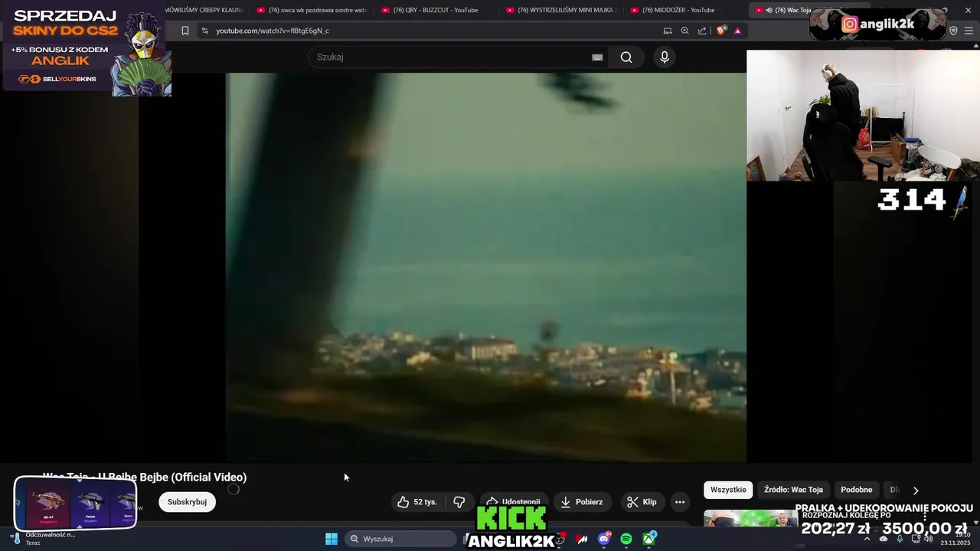
Task: Open the Brave Shields lion icon
Action: pyautogui.click(x=720, y=31)
